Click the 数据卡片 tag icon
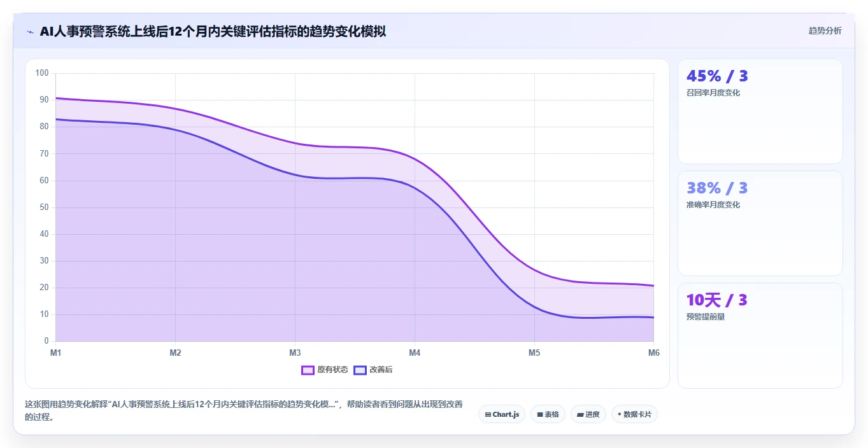 pyautogui.click(x=620, y=414)
